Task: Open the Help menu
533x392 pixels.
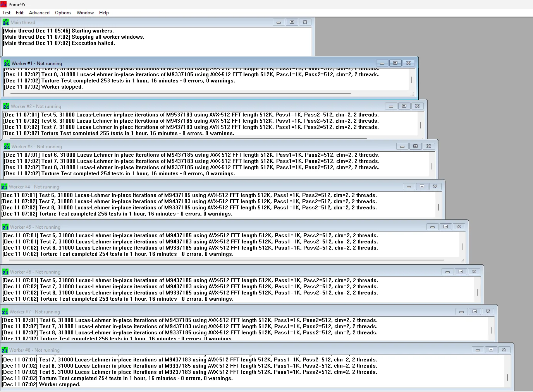Action: pyautogui.click(x=104, y=13)
